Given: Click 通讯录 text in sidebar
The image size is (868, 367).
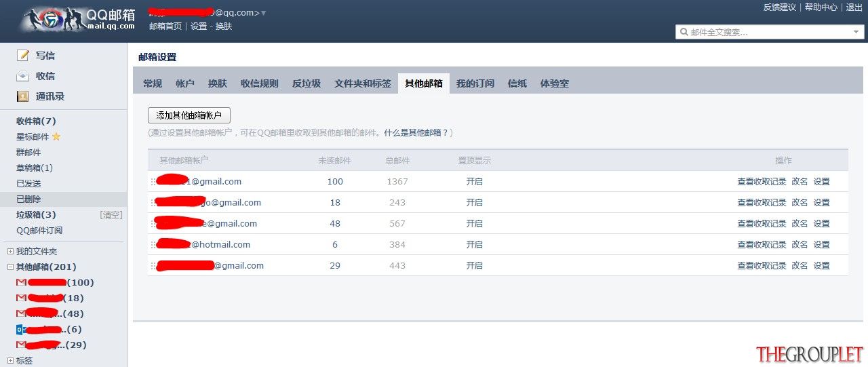Looking at the screenshot, I should pyautogui.click(x=50, y=96).
